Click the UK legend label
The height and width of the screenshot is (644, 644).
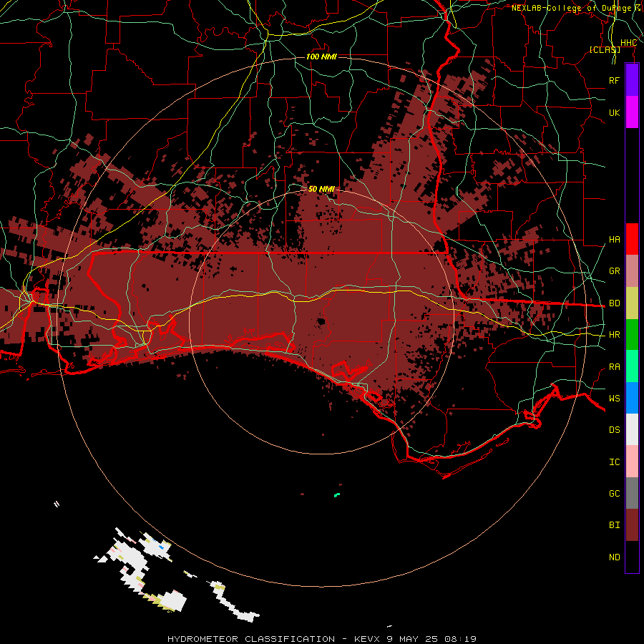click(615, 112)
